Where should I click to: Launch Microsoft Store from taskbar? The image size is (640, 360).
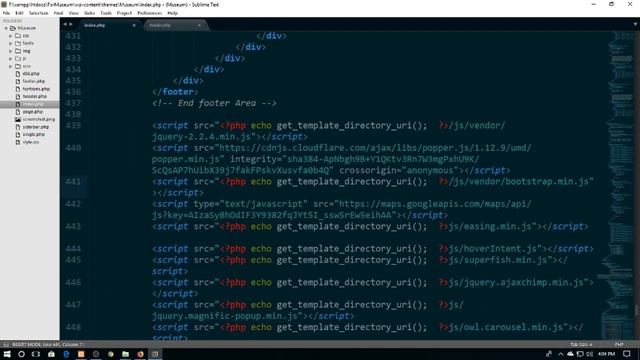coord(51,354)
